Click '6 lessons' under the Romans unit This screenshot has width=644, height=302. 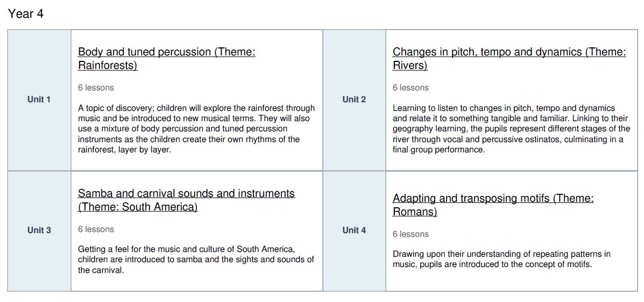tap(411, 234)
